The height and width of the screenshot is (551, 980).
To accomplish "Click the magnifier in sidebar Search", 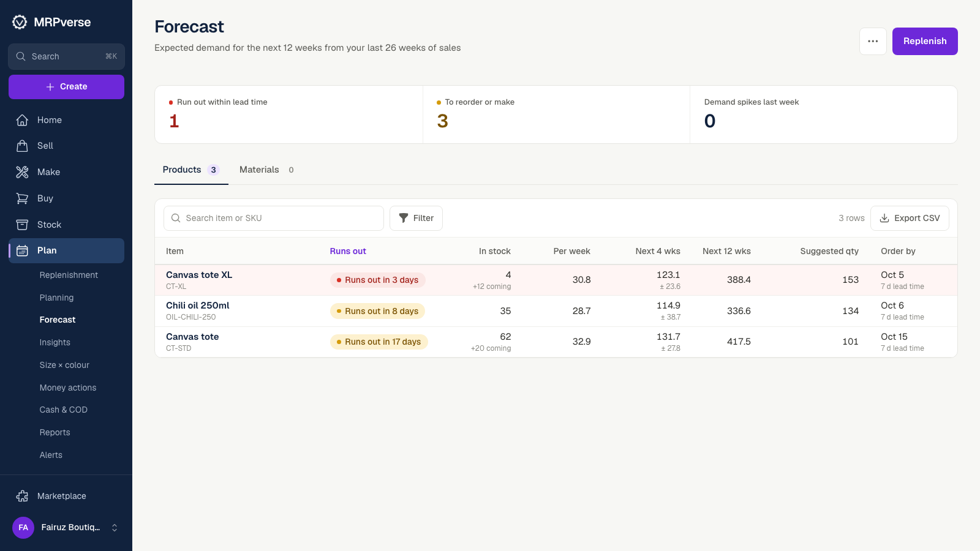I will point(21,56).
